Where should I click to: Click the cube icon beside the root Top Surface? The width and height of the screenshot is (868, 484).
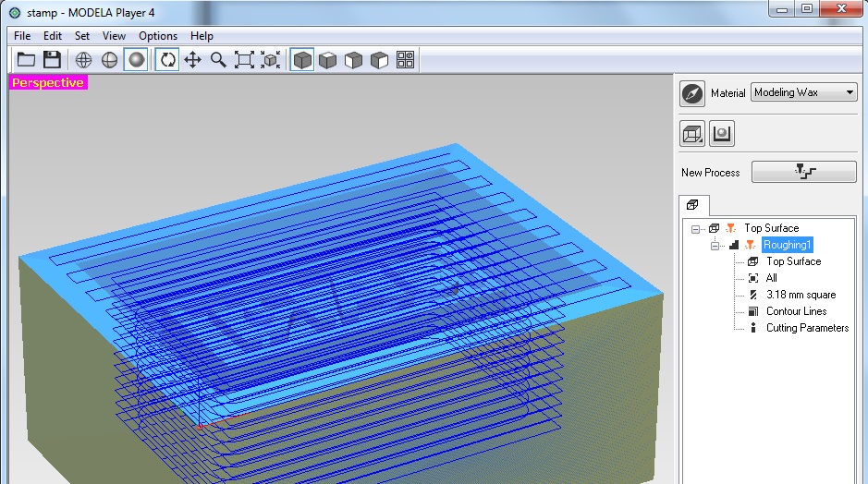[715, 228]
